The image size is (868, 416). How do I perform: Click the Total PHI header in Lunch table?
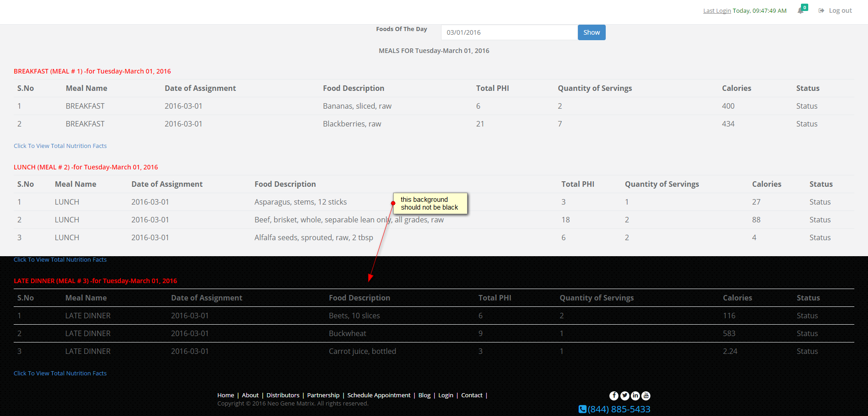pos(578,184)
